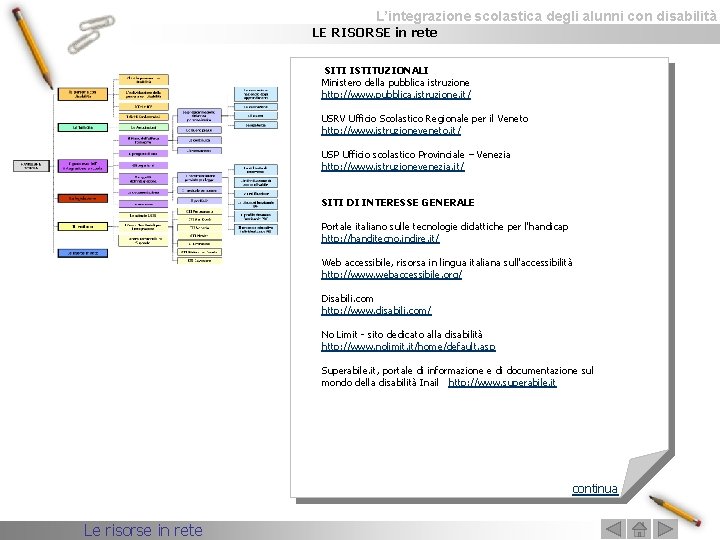Click 'No Limit - sito dedicato alla disabilità'
The image size is (720, 540).
(402, 334)
